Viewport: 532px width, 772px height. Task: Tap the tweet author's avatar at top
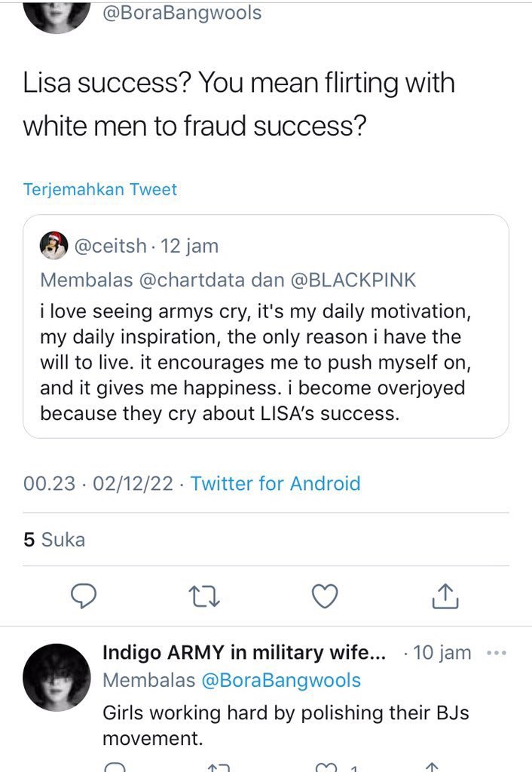coord(57,15)
